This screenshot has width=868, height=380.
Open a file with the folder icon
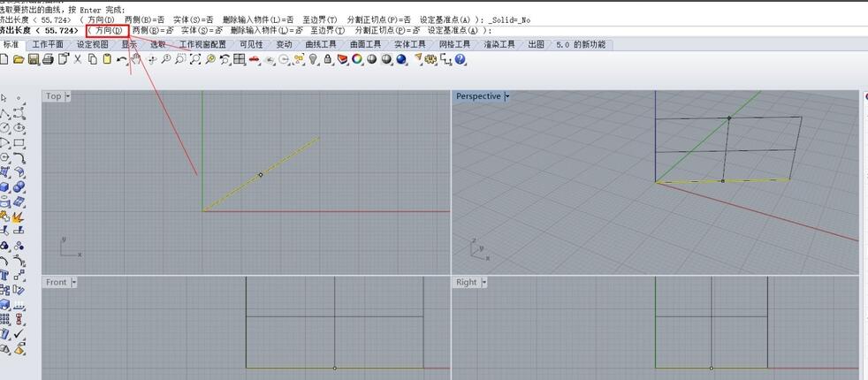[x=19, y=59]
